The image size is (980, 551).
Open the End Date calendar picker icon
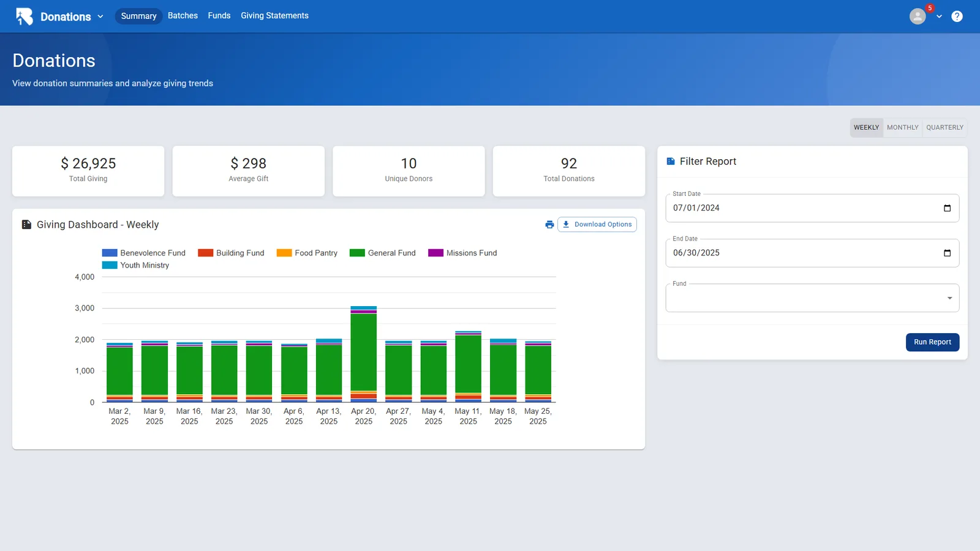947,253
